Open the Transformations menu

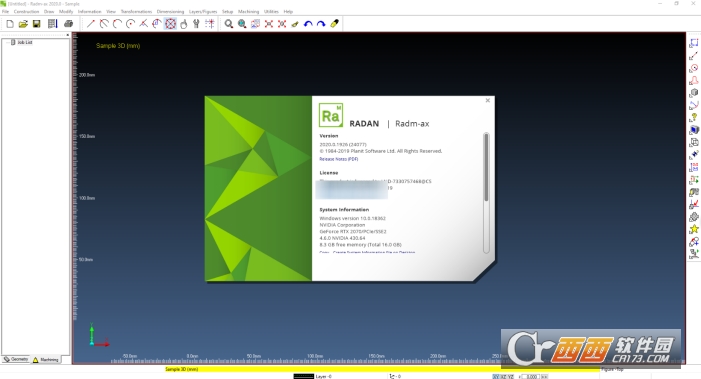pyautogui.click(x=136, y=11)
